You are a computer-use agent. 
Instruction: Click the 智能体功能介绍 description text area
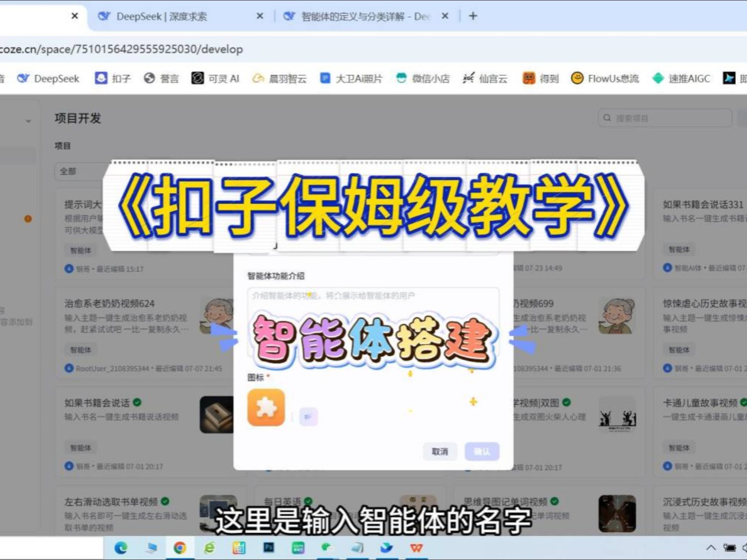pyautogui.click(x=373, y=323)
